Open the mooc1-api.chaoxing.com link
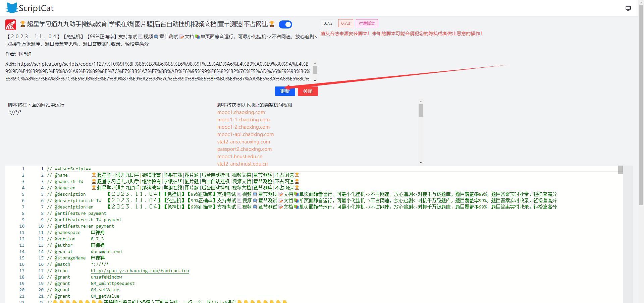Viewport: 644px width, 303px height. (x=245, y=134)
